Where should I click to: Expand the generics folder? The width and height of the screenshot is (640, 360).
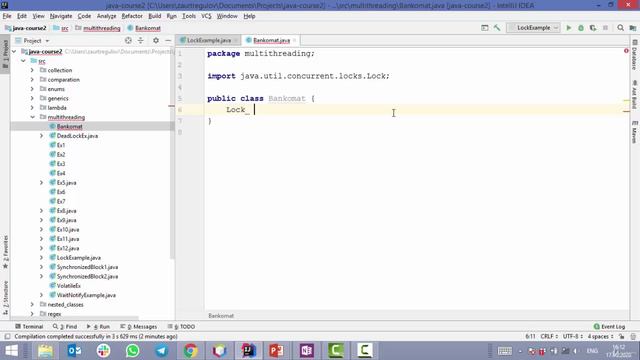pos(32,98)
